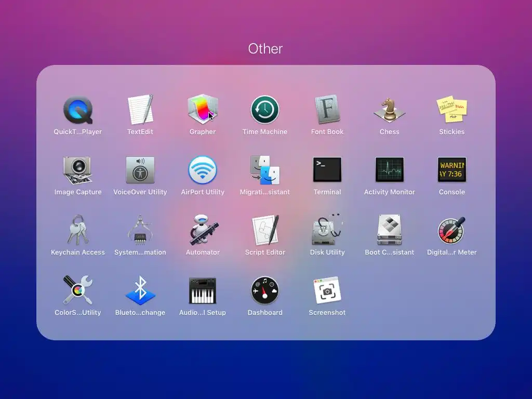The height and width of the screenshot is (399, 532).
Task: Click the "Disk Utility" label text
Action: click(327, 252)
